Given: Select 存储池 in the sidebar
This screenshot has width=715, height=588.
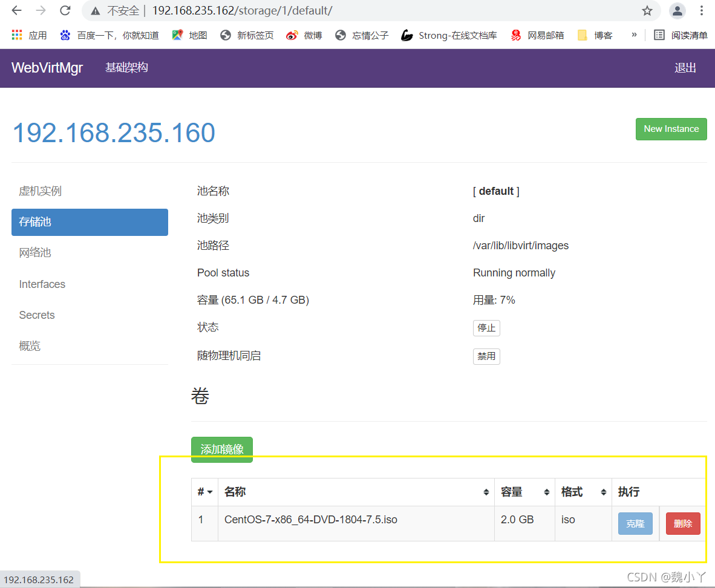Looking at the screenshot, I should tap(90, 222).
